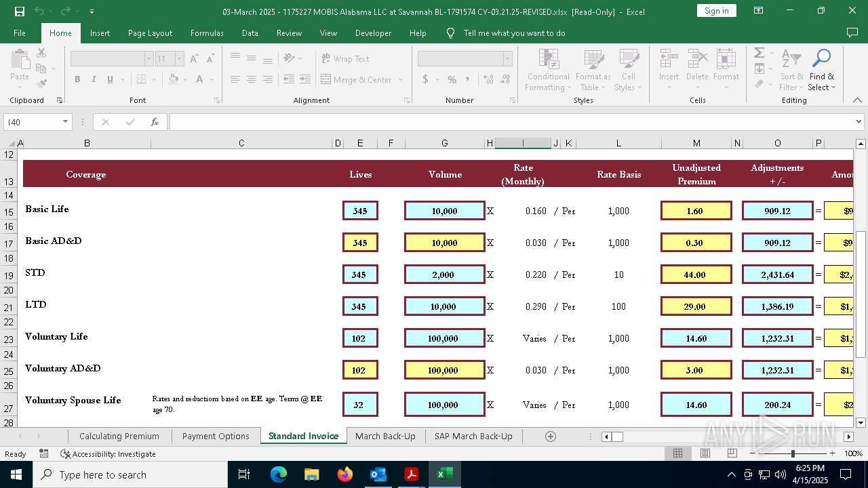The width and height of the screenshot is (868, 488).
Task: Click the Fill Color bucket icon
Action: (x=174, y=79)
